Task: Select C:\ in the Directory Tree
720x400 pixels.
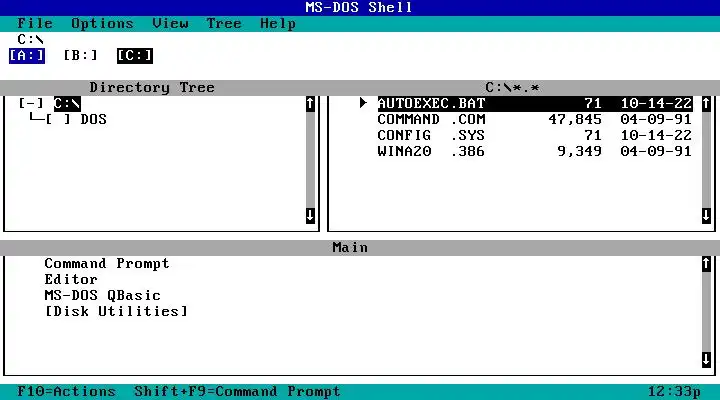Action: click(x=67, y=103)
